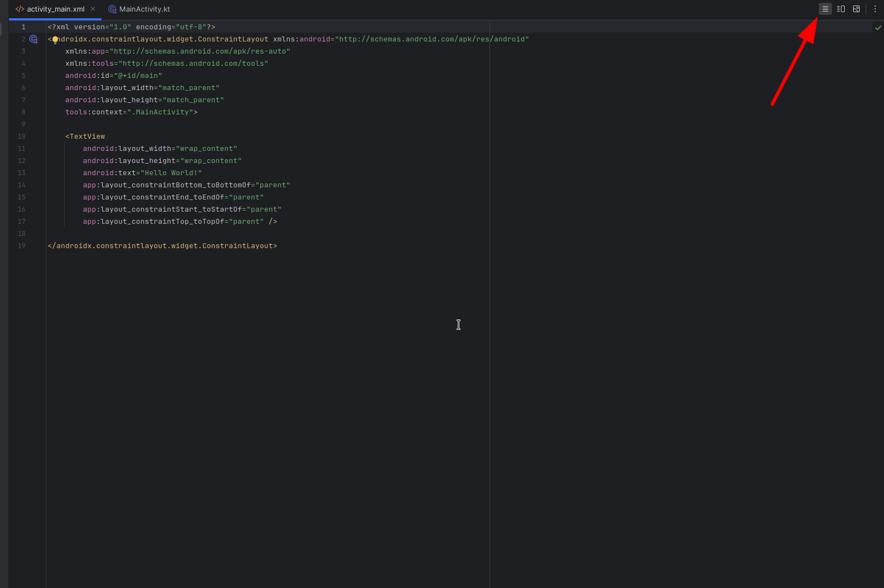
Task: Click the xmlns:android namespace URL on line 2
Action: [432, 39]
